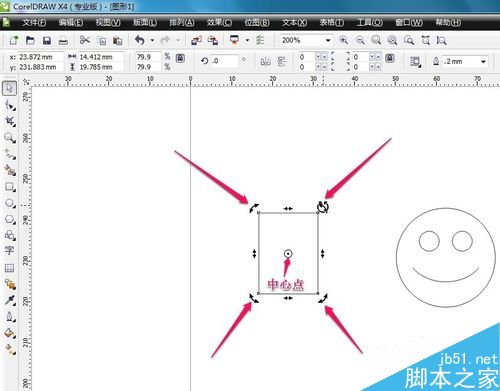
Task: Click the Print icon
Action: tap(63, 41)
